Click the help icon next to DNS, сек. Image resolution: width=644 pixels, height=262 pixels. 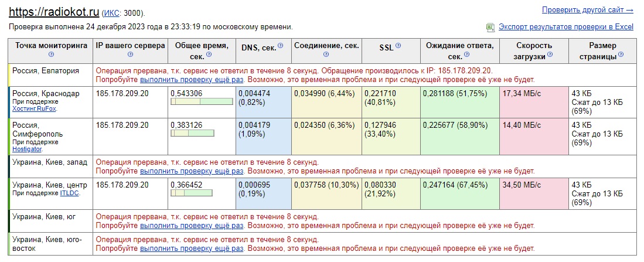(x=280, y=45)
